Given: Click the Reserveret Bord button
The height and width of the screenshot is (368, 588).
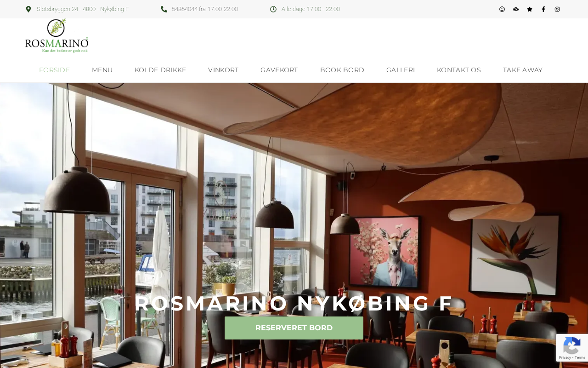Looking at the screenshot, I should 294,328.
